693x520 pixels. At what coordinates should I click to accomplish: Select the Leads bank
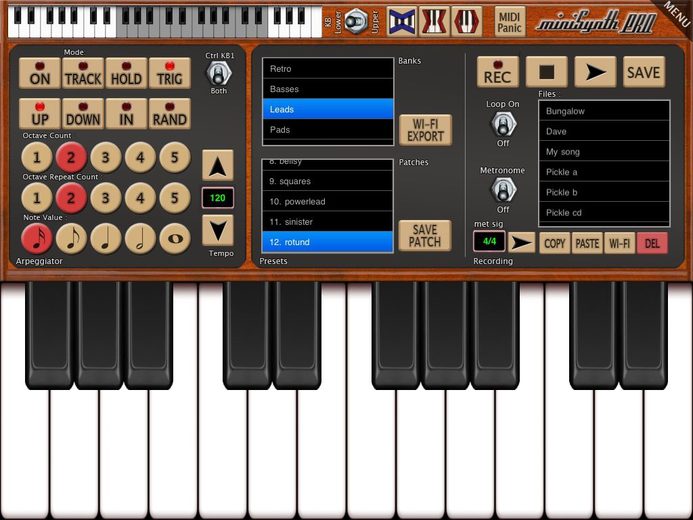click(328, 110)
